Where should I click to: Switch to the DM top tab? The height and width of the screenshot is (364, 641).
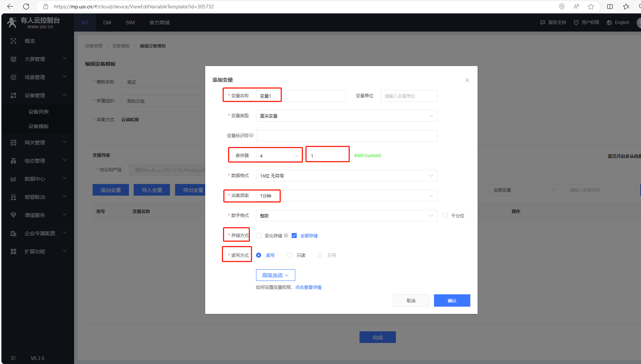point(107,23)
